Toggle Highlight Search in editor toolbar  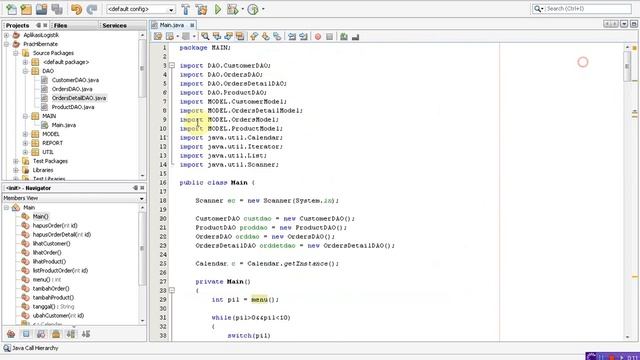pos(240,37)
